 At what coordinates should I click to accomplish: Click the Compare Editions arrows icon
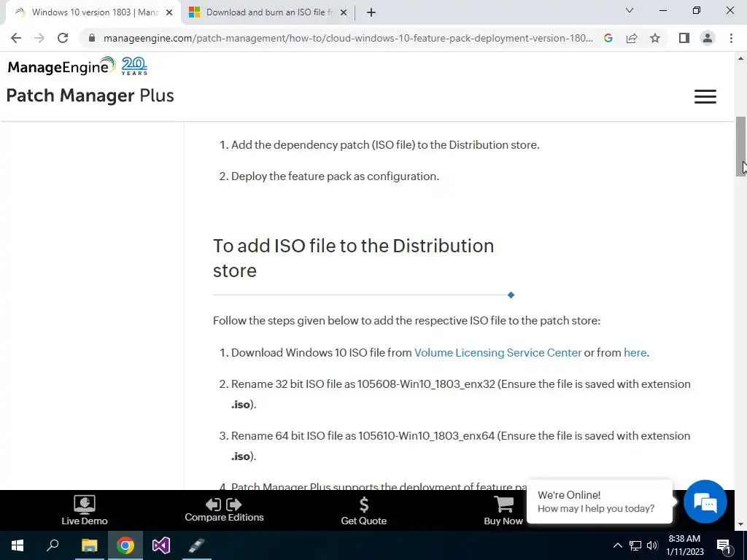224,505
